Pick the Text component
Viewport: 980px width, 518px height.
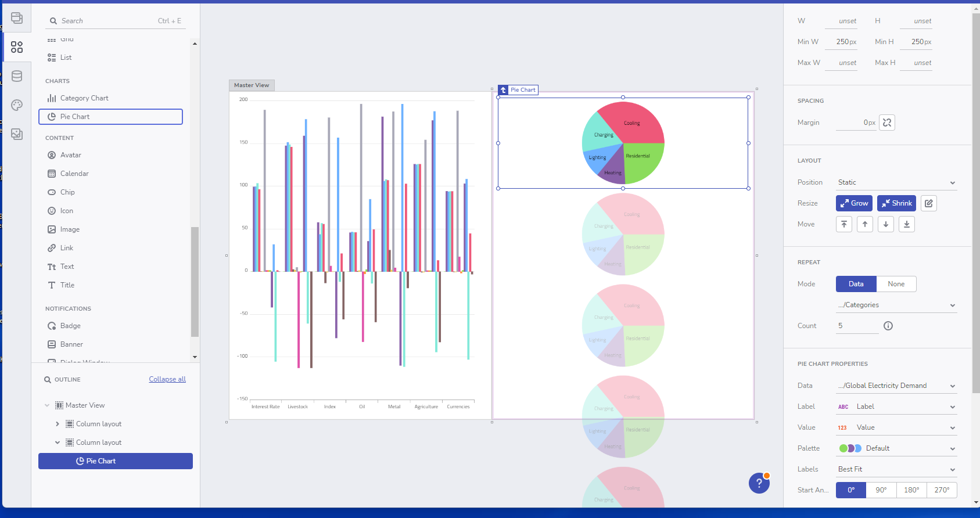[110, 267]
